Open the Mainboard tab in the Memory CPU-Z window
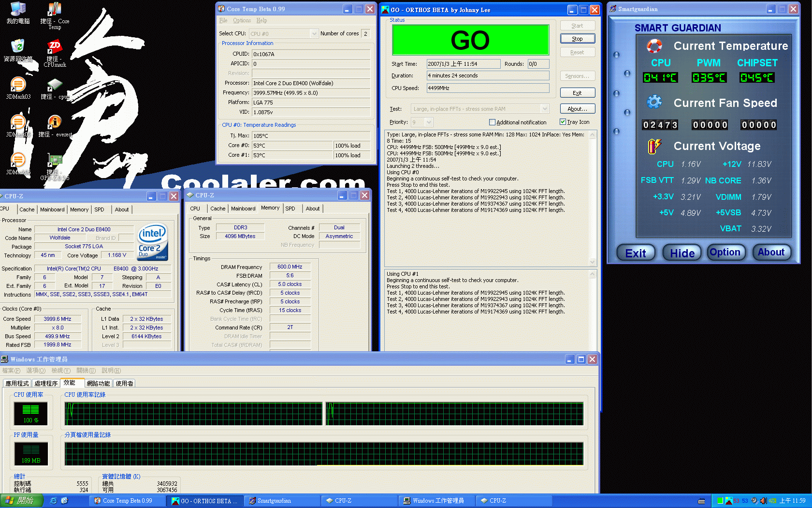 coord(243,209)
